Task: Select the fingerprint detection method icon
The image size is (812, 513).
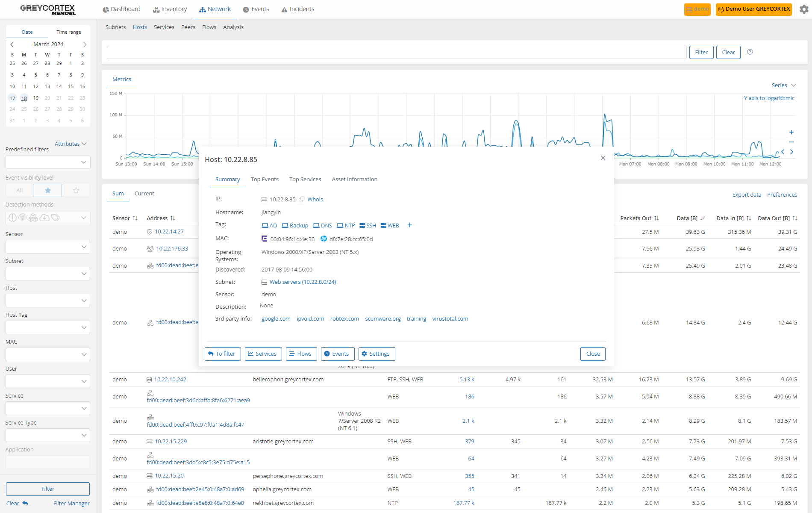Action: tap(22, 217)
